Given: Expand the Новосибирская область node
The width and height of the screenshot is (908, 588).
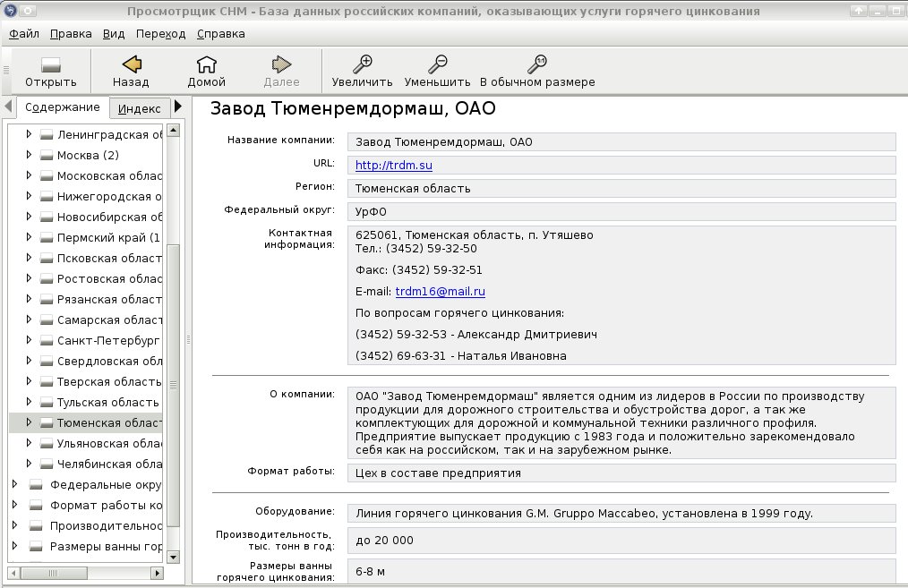Looking at the screenshot, I should coord(29,216).
